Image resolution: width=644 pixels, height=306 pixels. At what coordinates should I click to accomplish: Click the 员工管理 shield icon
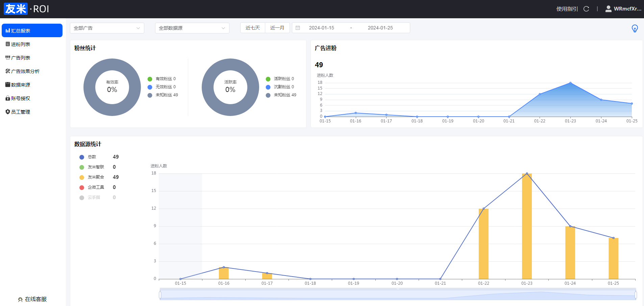click(x=7, y=112)
